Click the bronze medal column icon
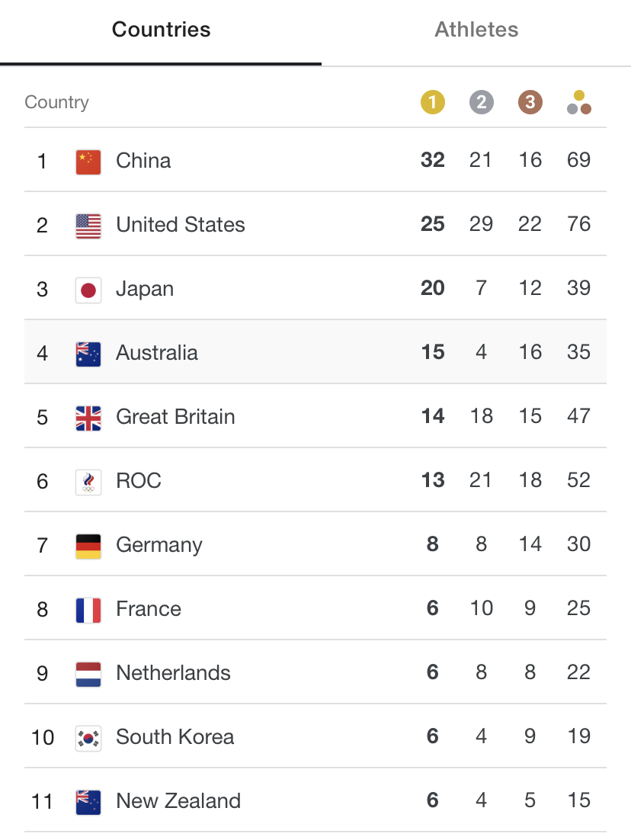This screenshot has width=631, height=840. click(x=530, y=102)
